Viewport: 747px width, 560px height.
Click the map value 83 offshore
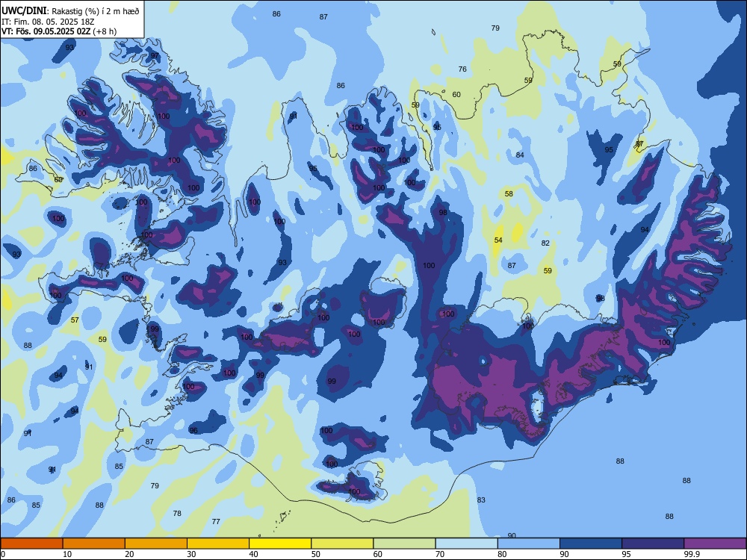(x=481, y=500)
